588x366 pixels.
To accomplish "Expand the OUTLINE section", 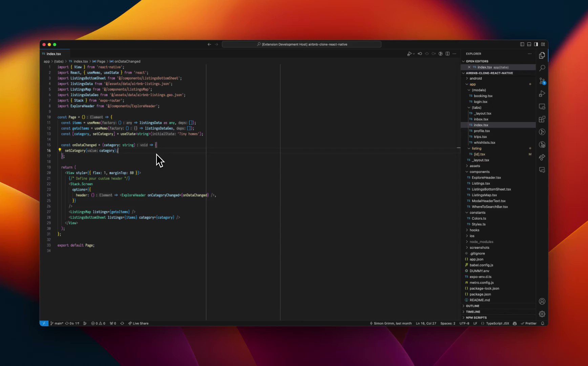I will pyautogui.click(x=498, y=306).
